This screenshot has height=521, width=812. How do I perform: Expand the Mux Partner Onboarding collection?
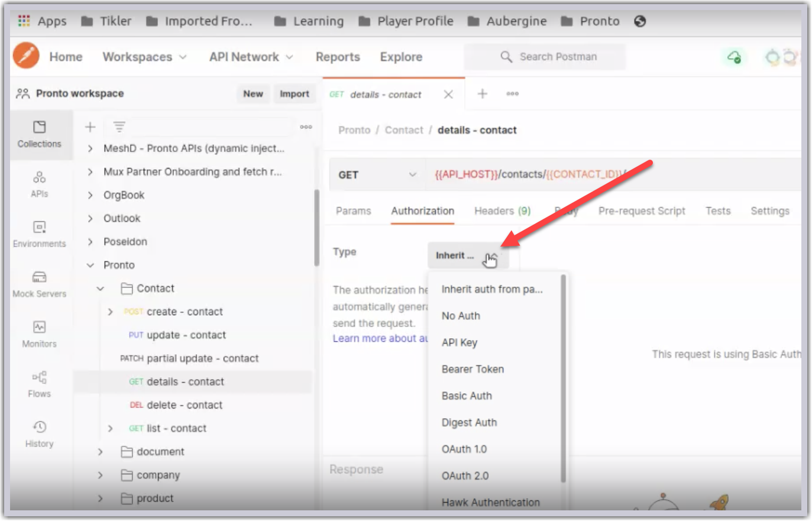coord(90,171)
